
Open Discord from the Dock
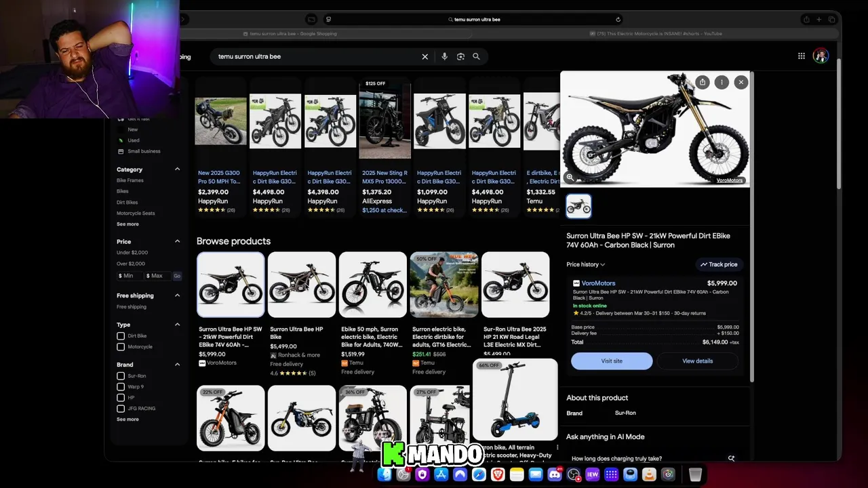pyautogui.click(x=555, y=474)
